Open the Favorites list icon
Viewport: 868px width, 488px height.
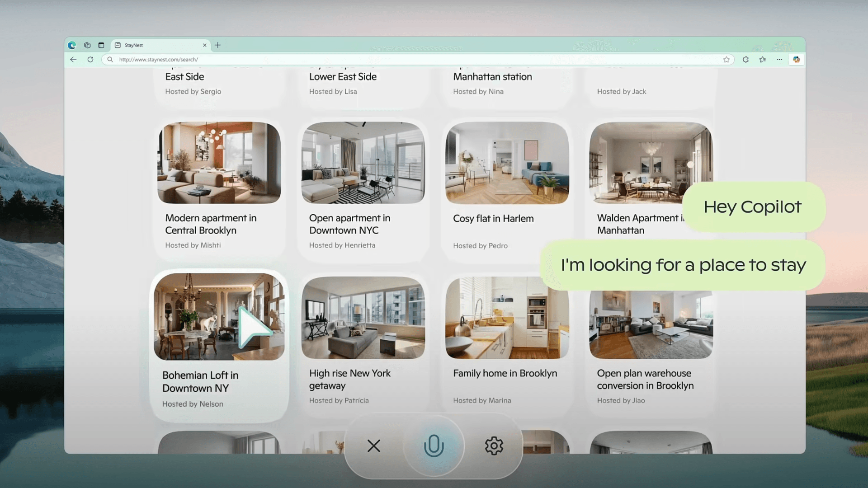[763, 59]
